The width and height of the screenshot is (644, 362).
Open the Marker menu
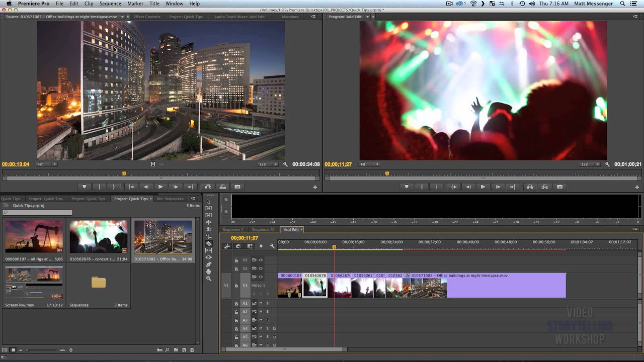coord(135,4)
